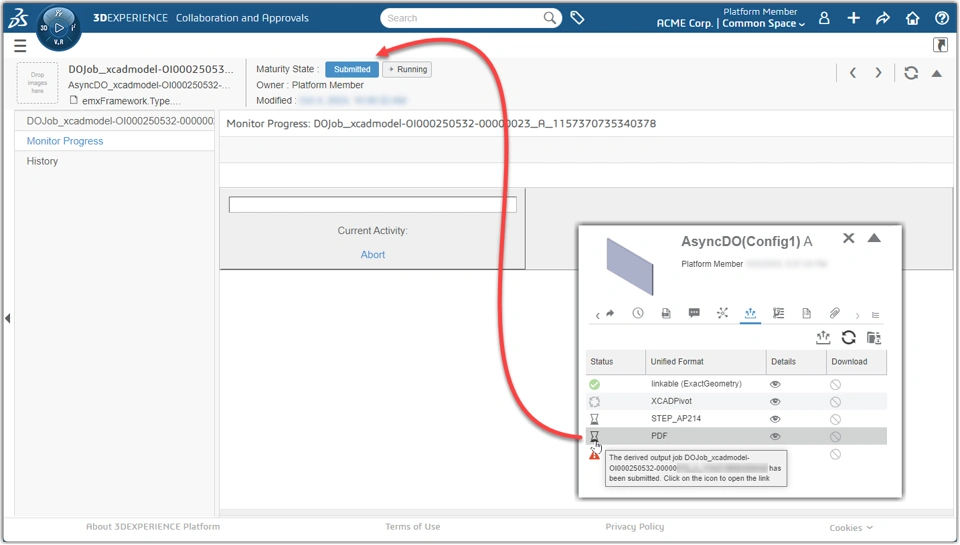960x545 pixels.
Task: Click green check status of linkable row
Action: point(594,385)
